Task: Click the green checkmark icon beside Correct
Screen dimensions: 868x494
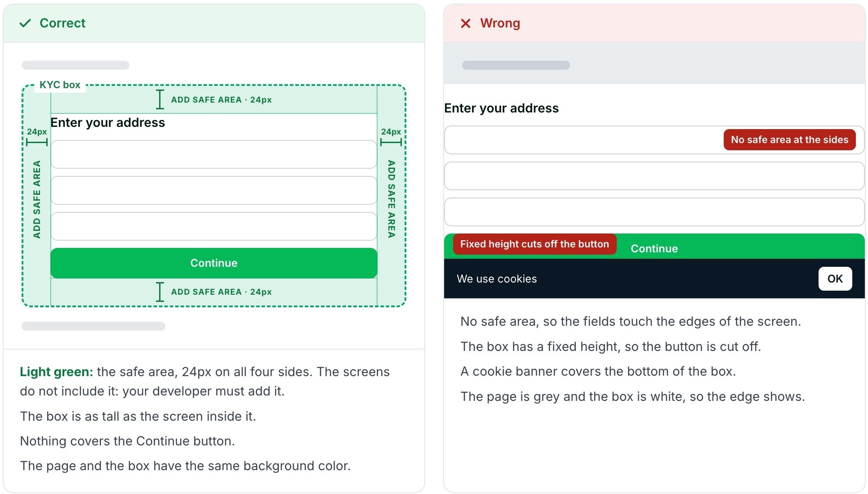Action: pos(25,23)
